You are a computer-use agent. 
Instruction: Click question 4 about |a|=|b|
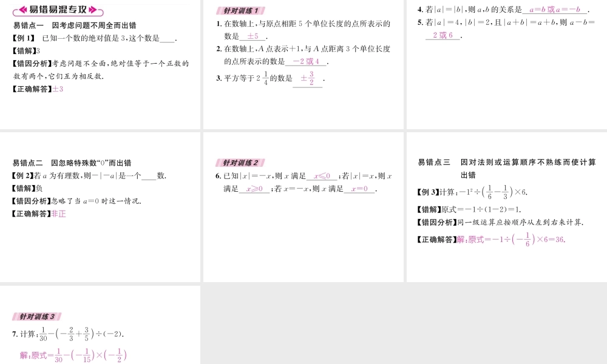tap(503, 10)
